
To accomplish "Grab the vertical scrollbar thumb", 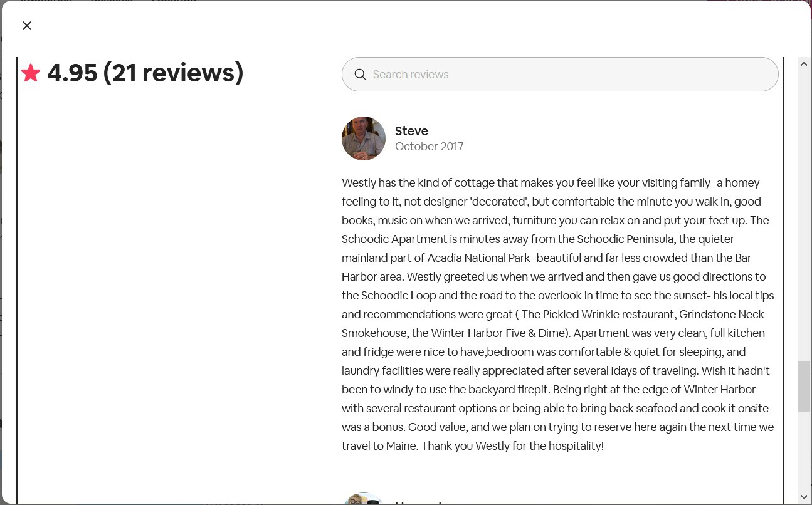I will pos(804,386).
